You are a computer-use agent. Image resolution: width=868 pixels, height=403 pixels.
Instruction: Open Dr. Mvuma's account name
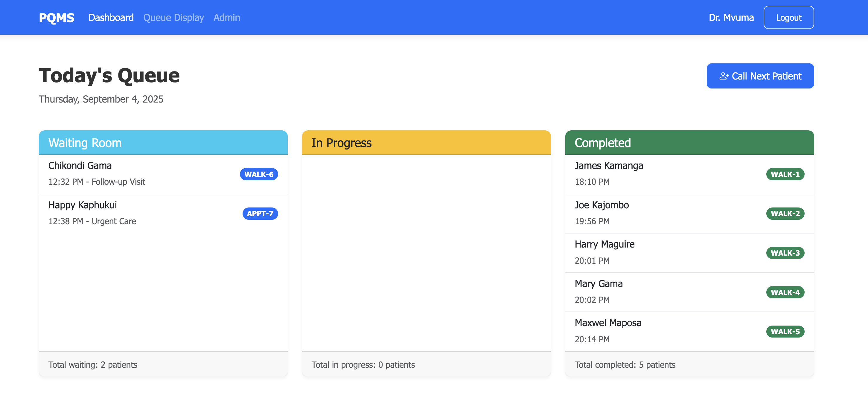731,17
